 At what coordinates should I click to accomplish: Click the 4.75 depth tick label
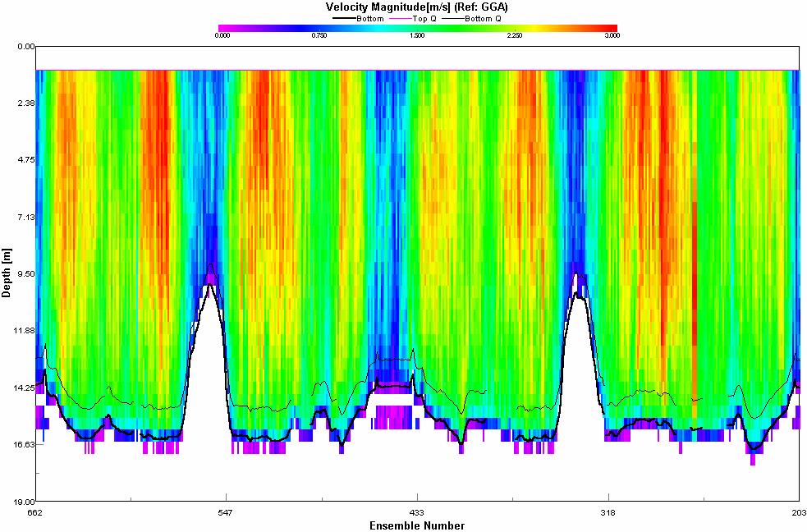click(26, 160)
